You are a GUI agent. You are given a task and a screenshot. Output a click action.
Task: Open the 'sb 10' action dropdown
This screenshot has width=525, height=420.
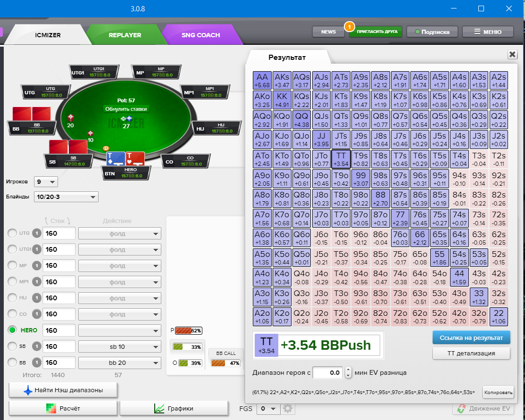119,347
